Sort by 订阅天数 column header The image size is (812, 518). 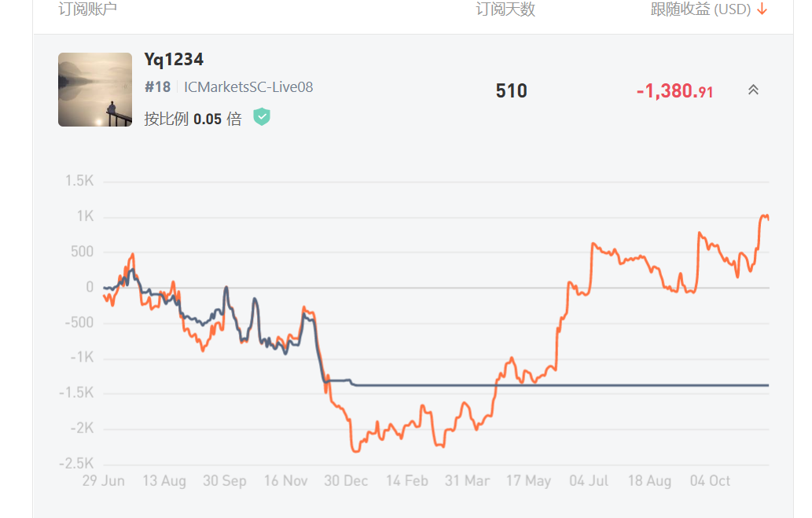(505, 9)
